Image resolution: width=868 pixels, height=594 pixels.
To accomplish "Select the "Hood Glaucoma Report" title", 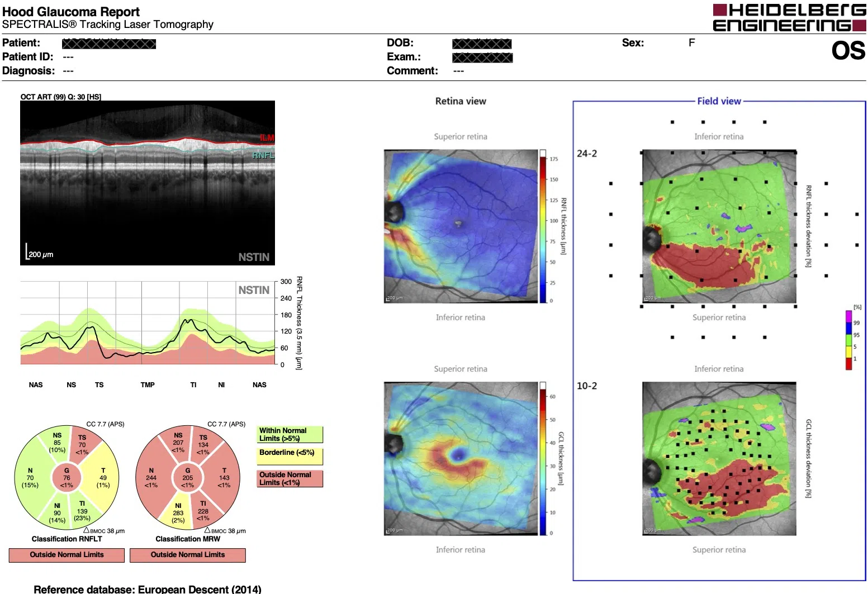I will pyautogui.click(x=71, y=12).
